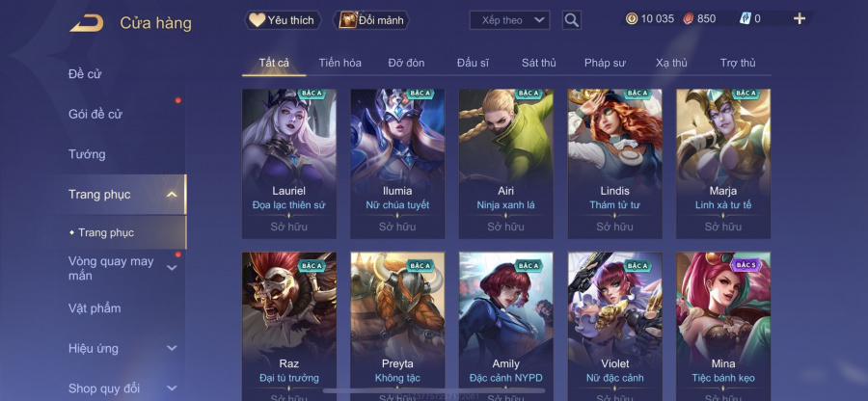The width and height of the screenshot is (868, 401).
Task: Click the golden back arrow icon
Action: pos(87,23)
